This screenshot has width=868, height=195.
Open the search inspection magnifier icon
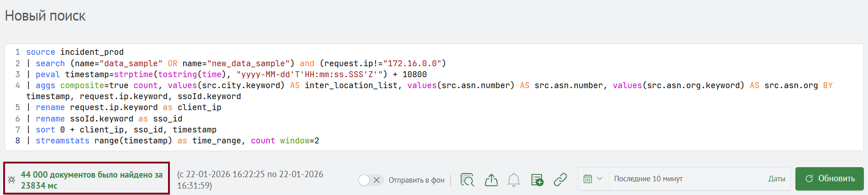click(x=468, y=180)
